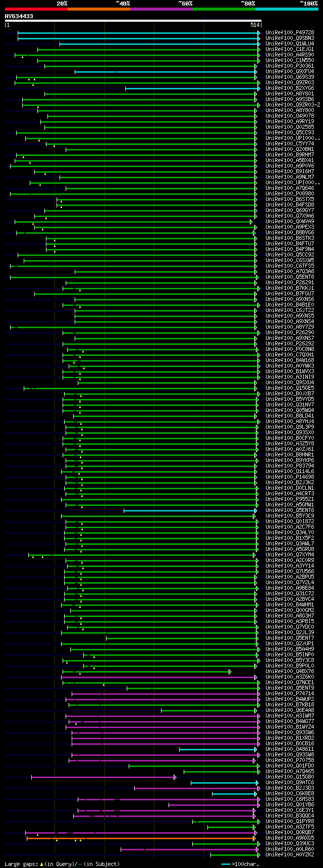
Task: Select the UniRef100_Q5ENT6 entry
Action: click(x=290, y=510)
